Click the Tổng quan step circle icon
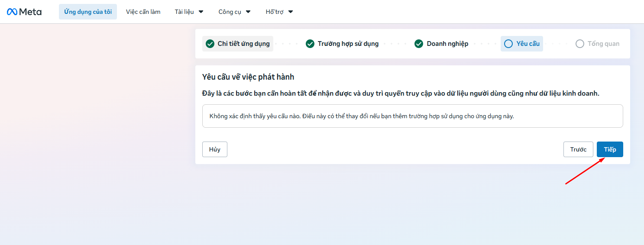Image resolution: width=644 pixels, height=245 pixels. [580, 44]
